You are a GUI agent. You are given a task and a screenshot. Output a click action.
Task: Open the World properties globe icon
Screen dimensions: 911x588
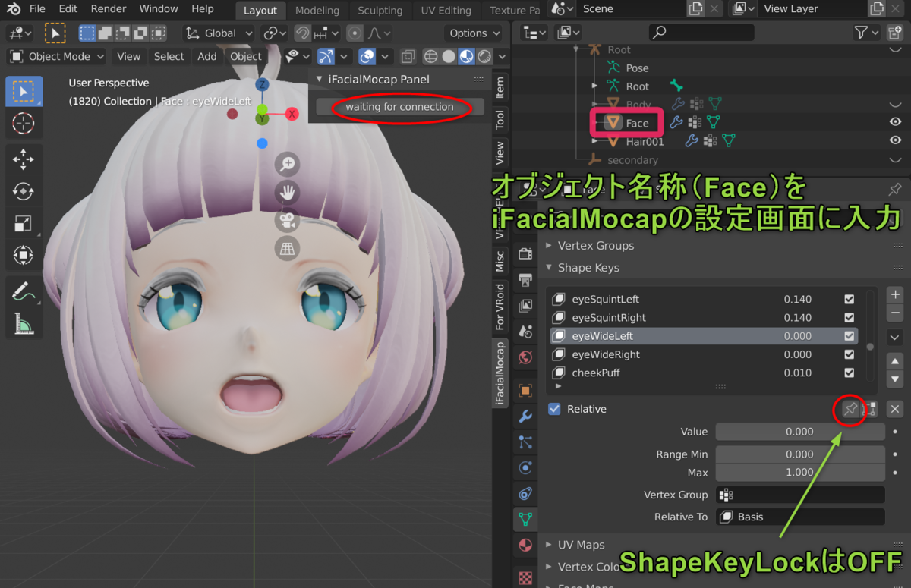[525, 357]
